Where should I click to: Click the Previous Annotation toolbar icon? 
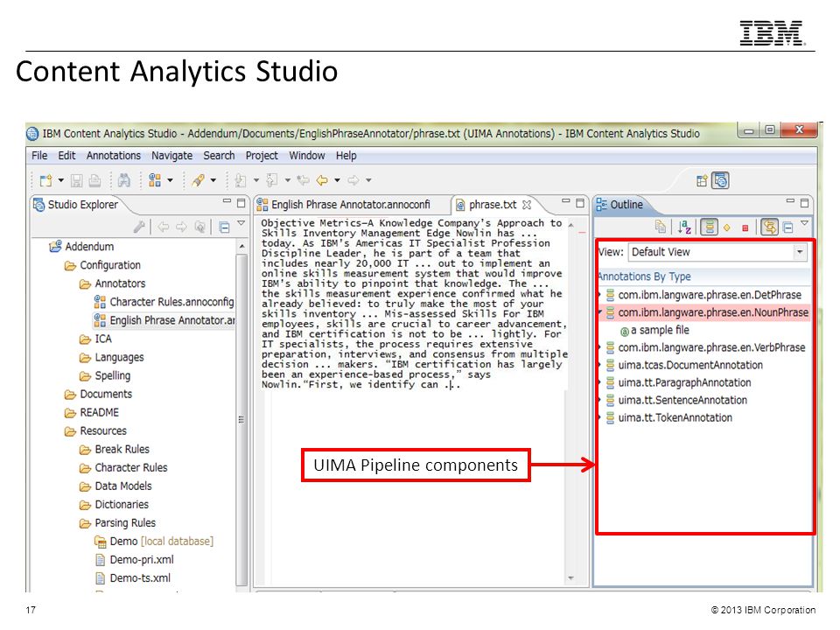tap(272, 180)
